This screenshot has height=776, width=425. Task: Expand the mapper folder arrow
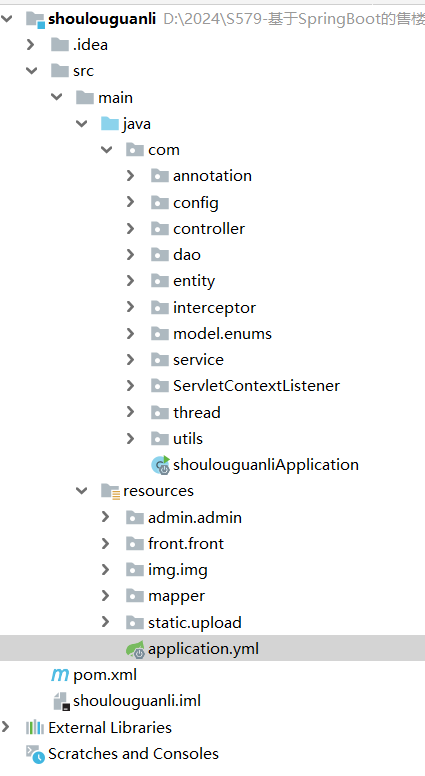(105, 595)
